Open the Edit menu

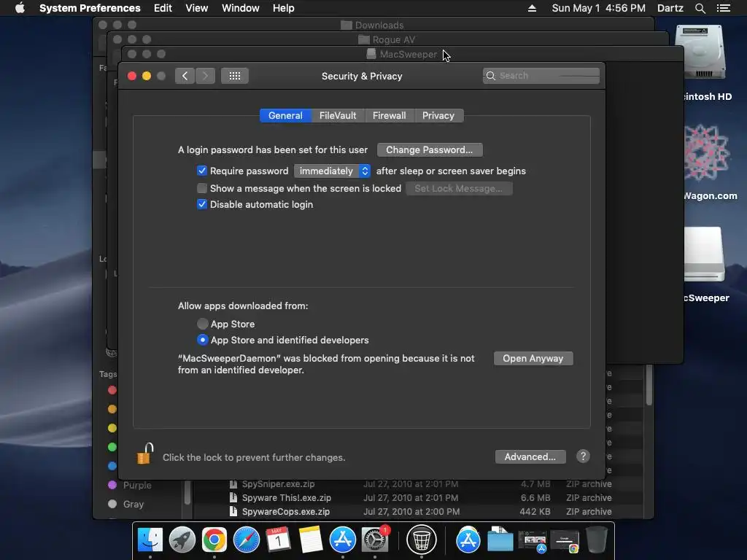(163, 8)
